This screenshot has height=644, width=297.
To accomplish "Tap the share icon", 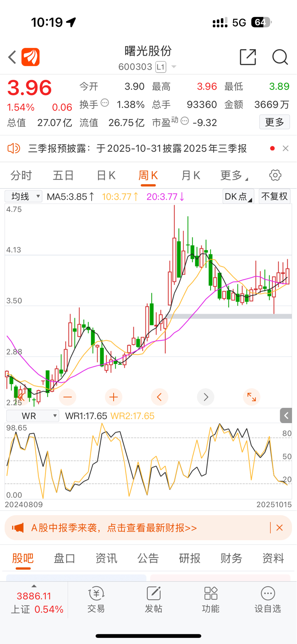I will [x=248, y=57].
